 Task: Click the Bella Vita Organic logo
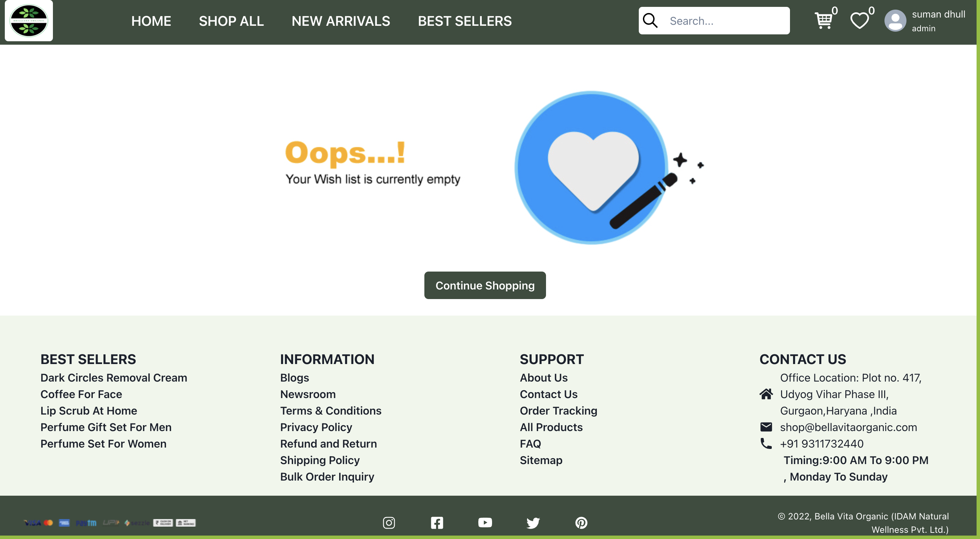(x=29, y=21)
